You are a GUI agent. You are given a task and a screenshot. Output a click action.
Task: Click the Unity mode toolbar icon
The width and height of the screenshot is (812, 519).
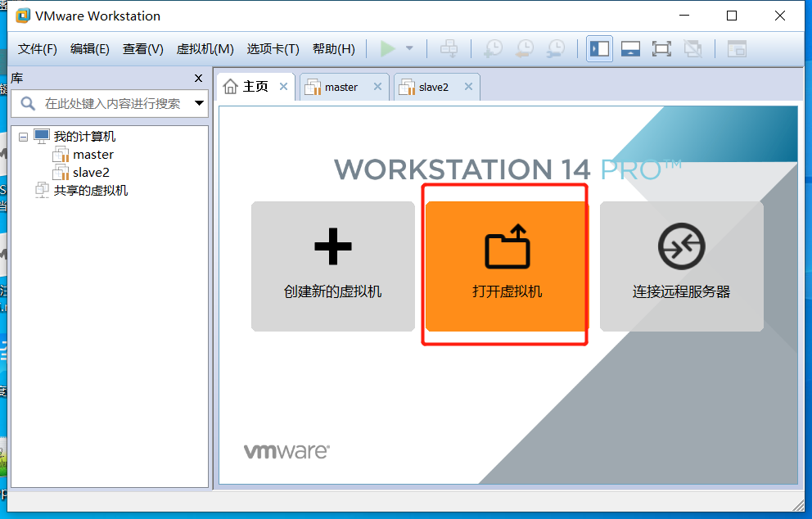point(692,48)
